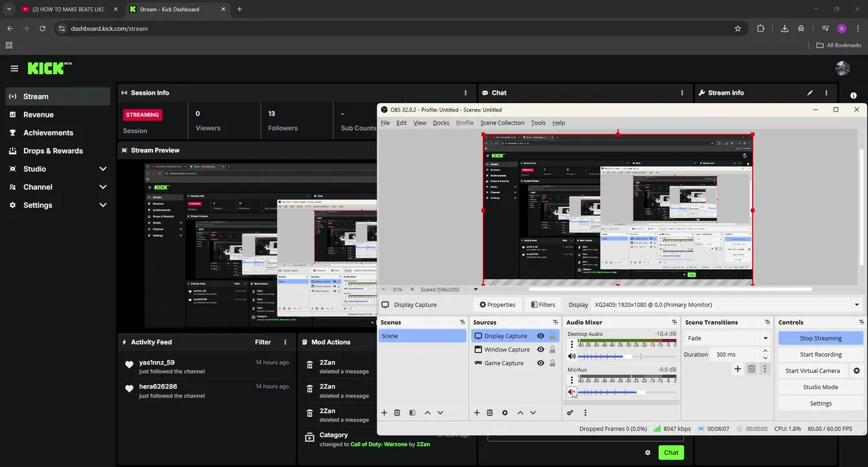Open Scene Collection menu in OBS
868x467 pixels.
point(502,123)
